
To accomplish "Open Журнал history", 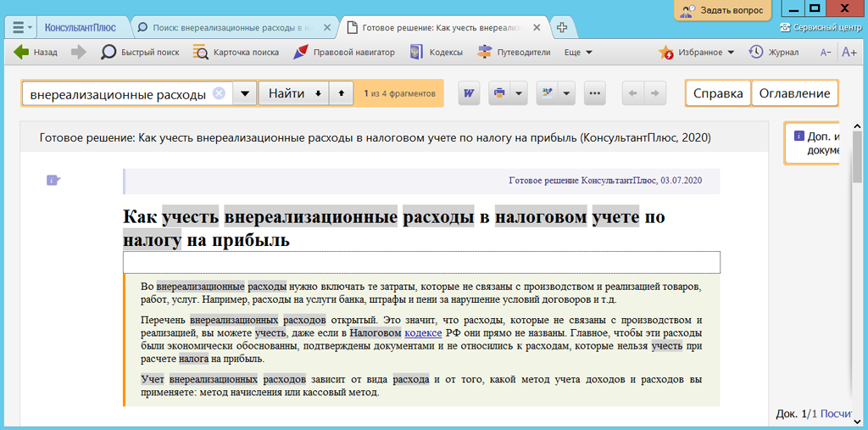I will (774, 53).
